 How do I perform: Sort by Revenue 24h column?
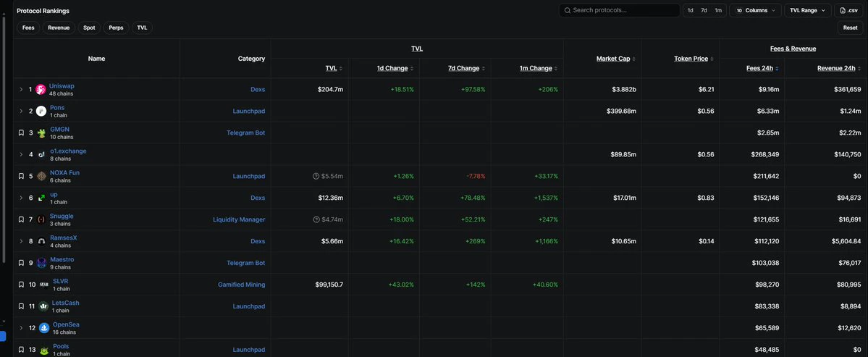pyautogui.click(x=839, y=68)
